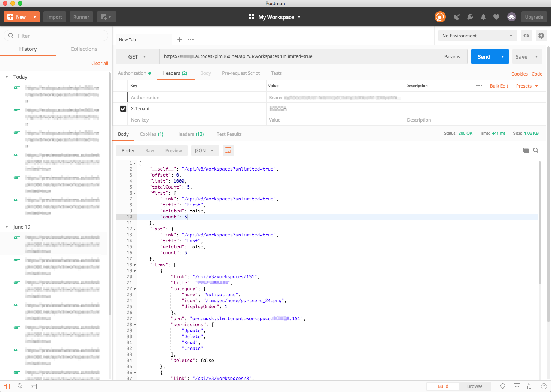Open environment quick look eye icon
Image resolution: width=551 pixels, height=392 pixels.
point(526,36)
